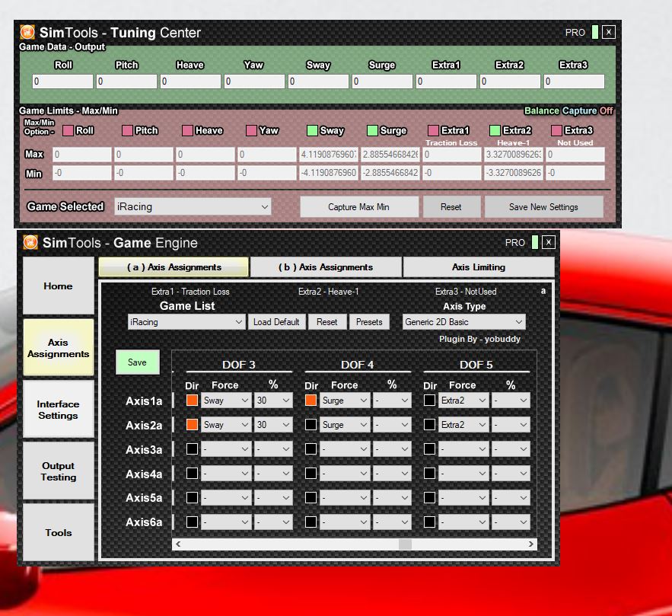The width and height of the screenshot is (672, 616).
Task: Click the Capture Max Min button
Action: [x=359, y=207]
